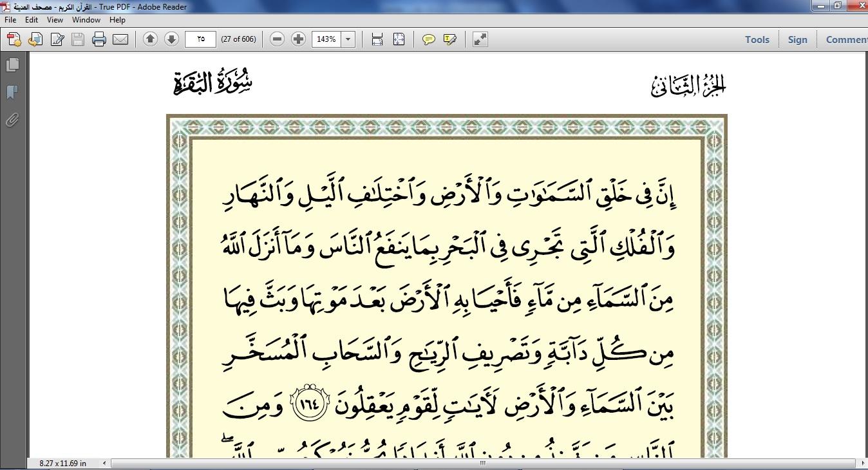Click the horizontal scrollbar thumb

click(483, 463)
